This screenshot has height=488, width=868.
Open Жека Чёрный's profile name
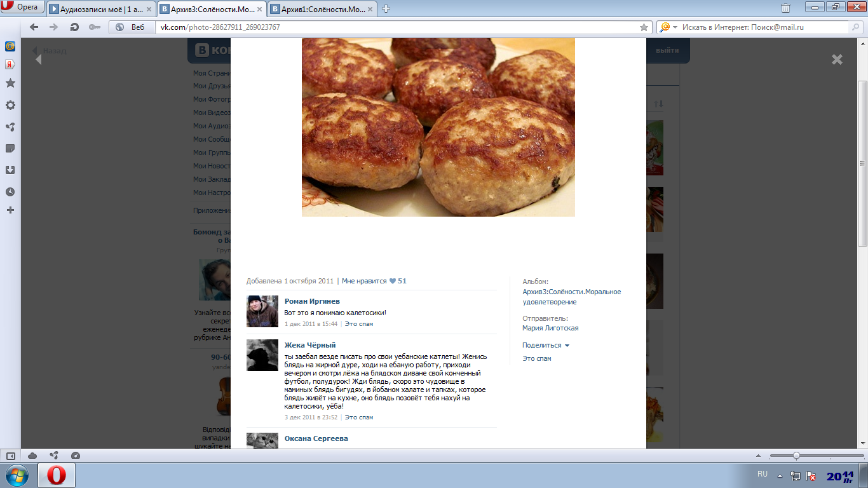[310, 345]
